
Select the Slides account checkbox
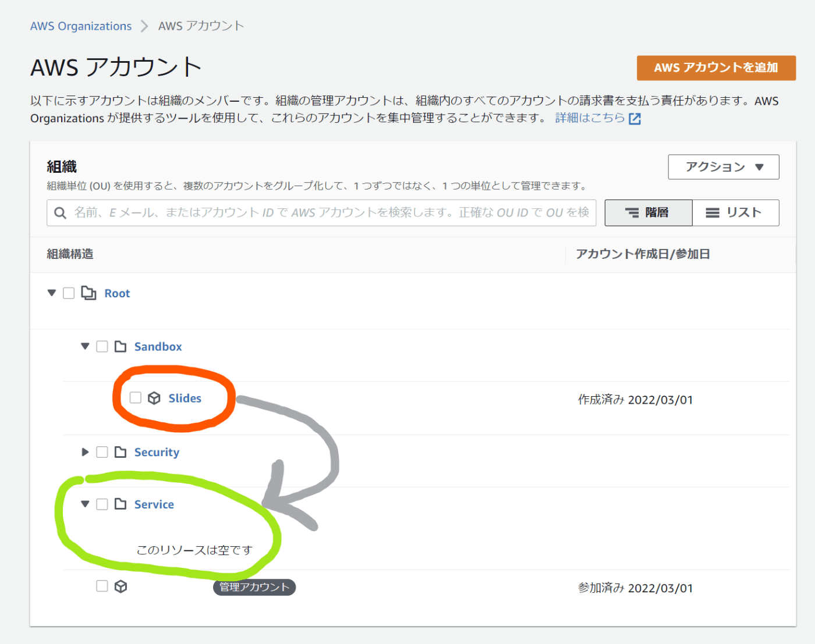135,397
